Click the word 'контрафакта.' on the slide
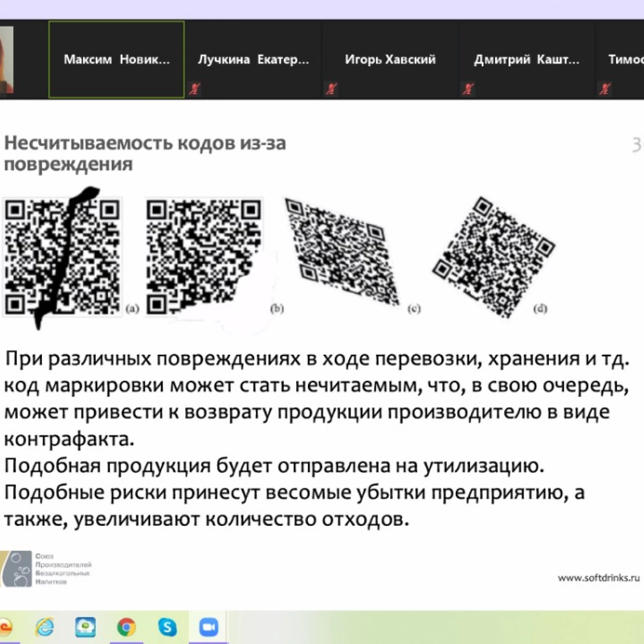 (x=69, y=439)
